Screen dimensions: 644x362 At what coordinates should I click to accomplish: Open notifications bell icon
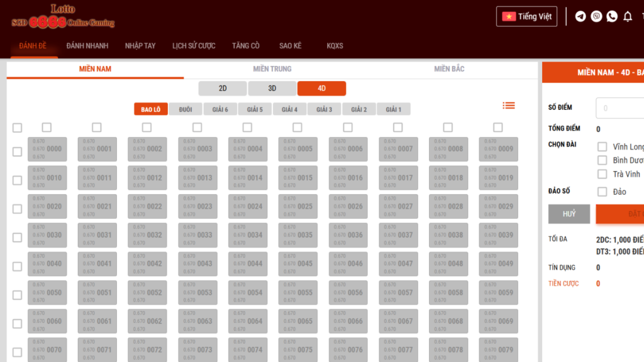click(x=628, y=16)
